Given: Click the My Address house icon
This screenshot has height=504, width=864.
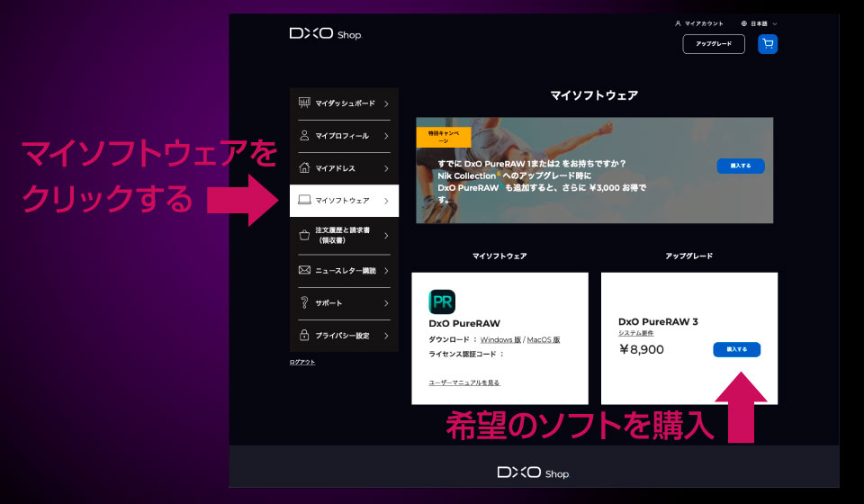Looking at the screenshot, I should [x=304, y=167].
